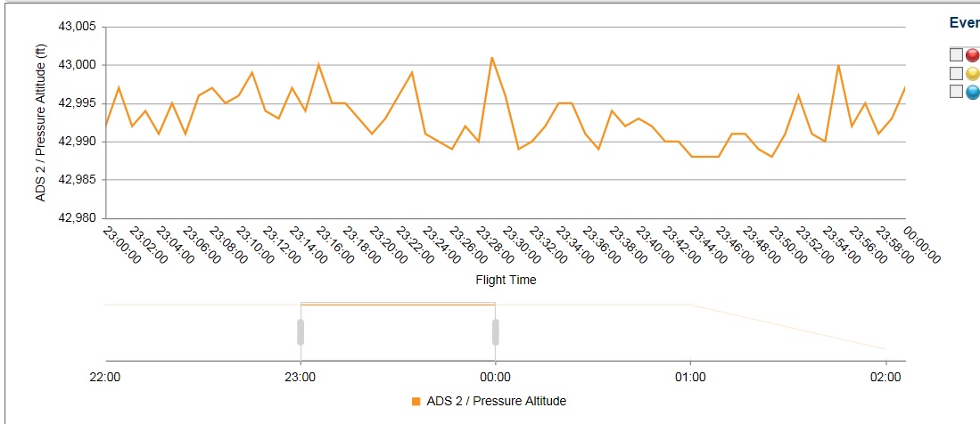Click the selected range between the navigator handles
980x424 pixels.
pyautogui.click(x=398, y=330)
